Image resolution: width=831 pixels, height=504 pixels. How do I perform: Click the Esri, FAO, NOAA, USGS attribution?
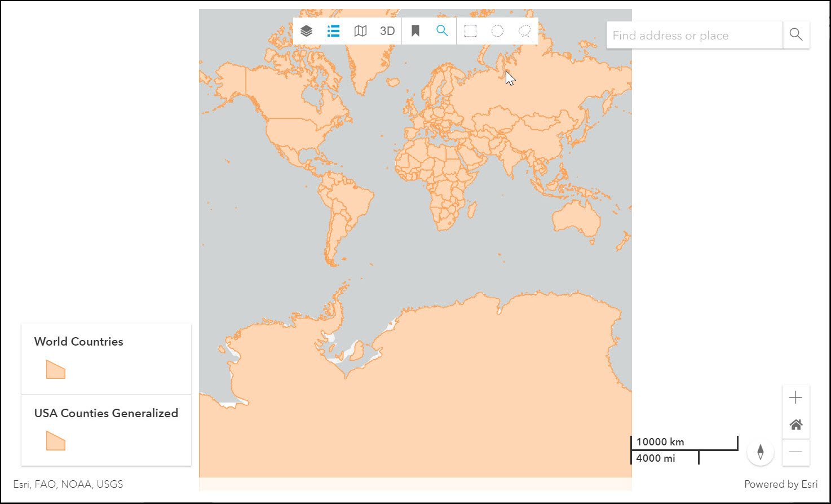coord(68,484)
